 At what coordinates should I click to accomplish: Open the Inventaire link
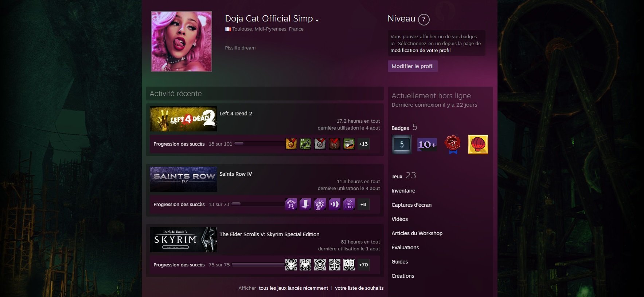403,191
